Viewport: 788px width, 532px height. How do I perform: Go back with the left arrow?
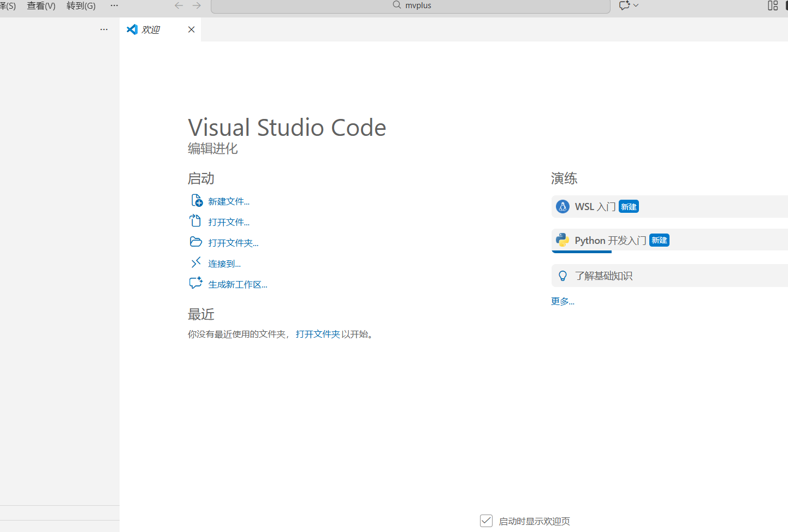coord(179,5)
